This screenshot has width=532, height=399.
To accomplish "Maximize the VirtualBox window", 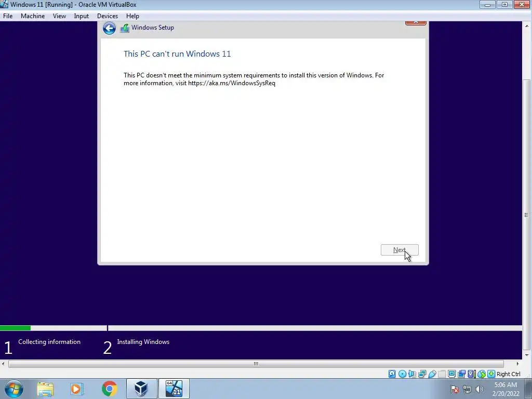I will pos(504,5).
